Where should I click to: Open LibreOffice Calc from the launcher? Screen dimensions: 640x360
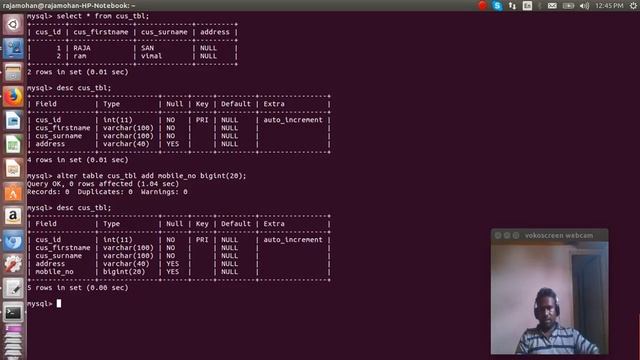point(13,144)
